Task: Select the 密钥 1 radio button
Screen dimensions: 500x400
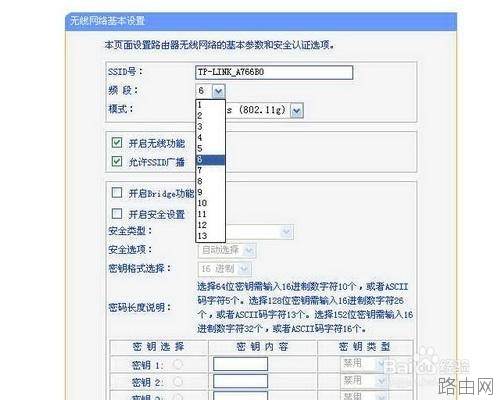Action: tap(178, 365)
